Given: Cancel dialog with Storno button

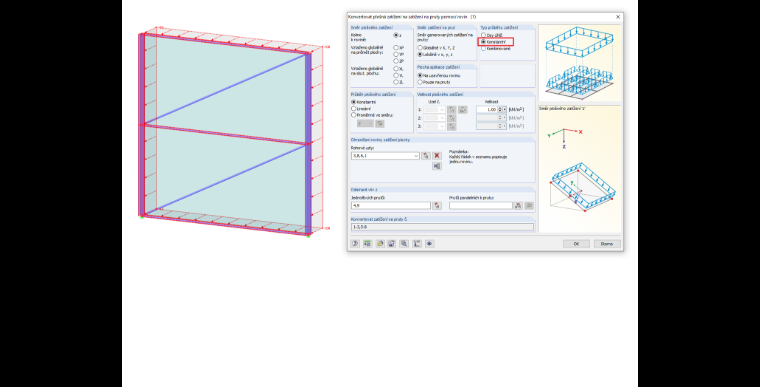Looking at the screenshot, I should click(607, 243).
